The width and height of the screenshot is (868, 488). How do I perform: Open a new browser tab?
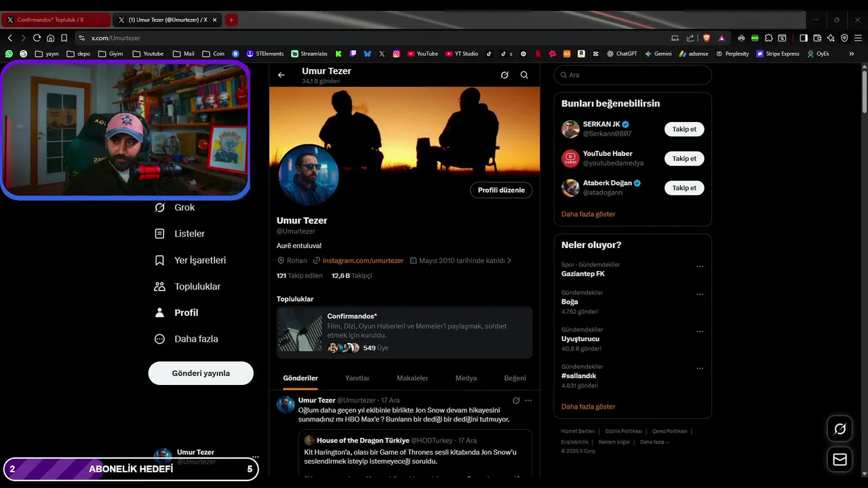[231, 20]
